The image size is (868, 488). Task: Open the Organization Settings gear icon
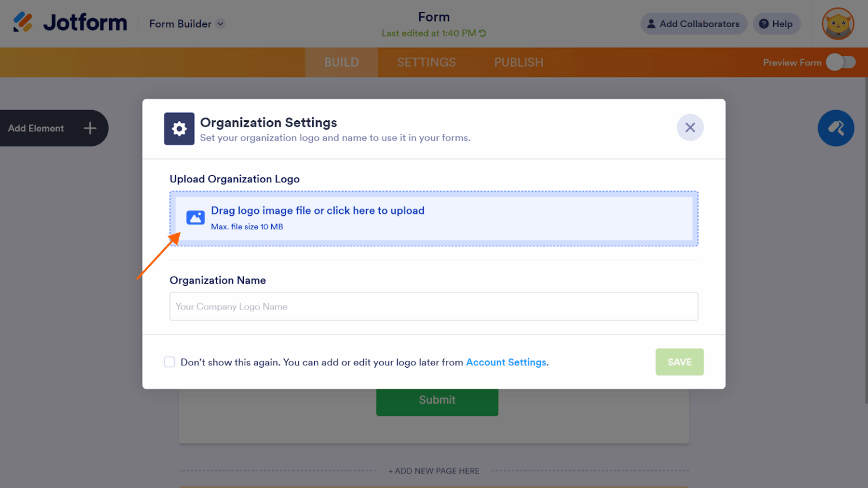[x=179, y=129]
